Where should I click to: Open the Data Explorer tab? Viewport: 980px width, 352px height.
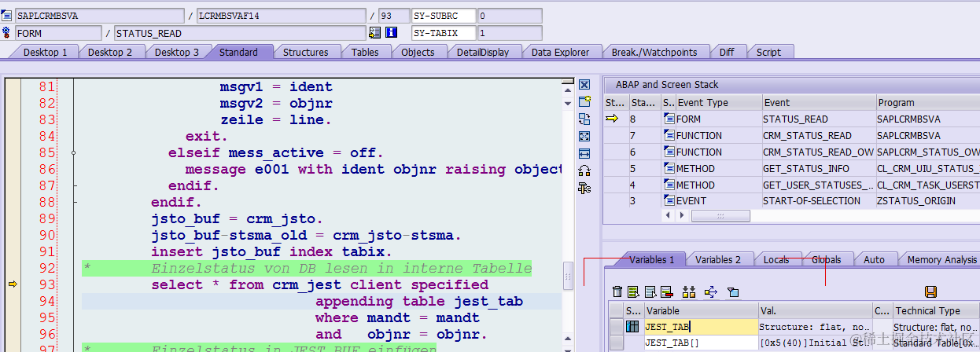point(560,52)
